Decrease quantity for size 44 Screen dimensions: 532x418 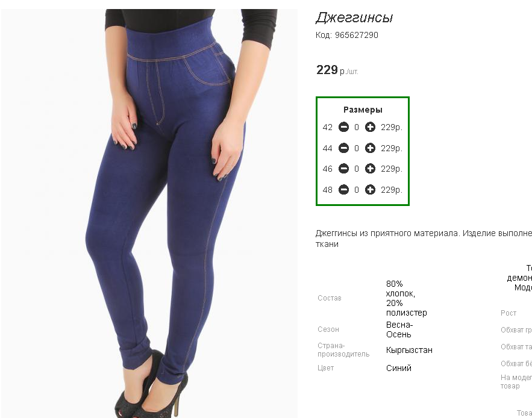[343, 148]
